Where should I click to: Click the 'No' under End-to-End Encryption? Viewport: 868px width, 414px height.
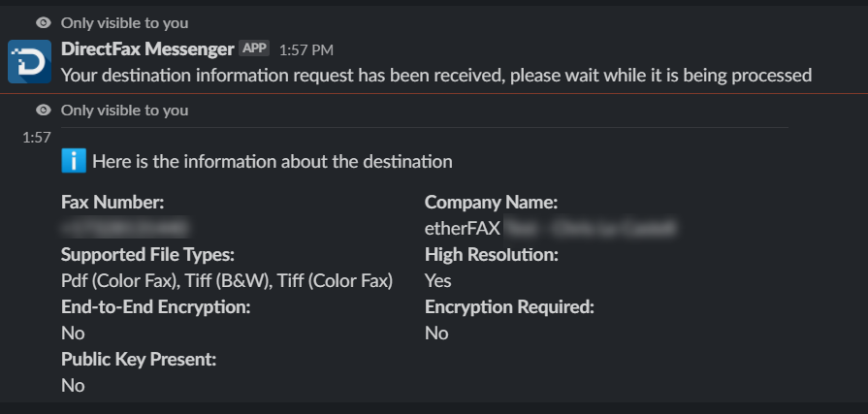73,333
